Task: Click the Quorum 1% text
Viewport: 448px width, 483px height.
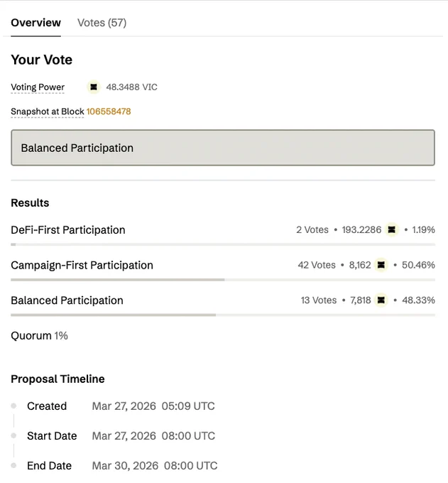Action: point(40,336)
